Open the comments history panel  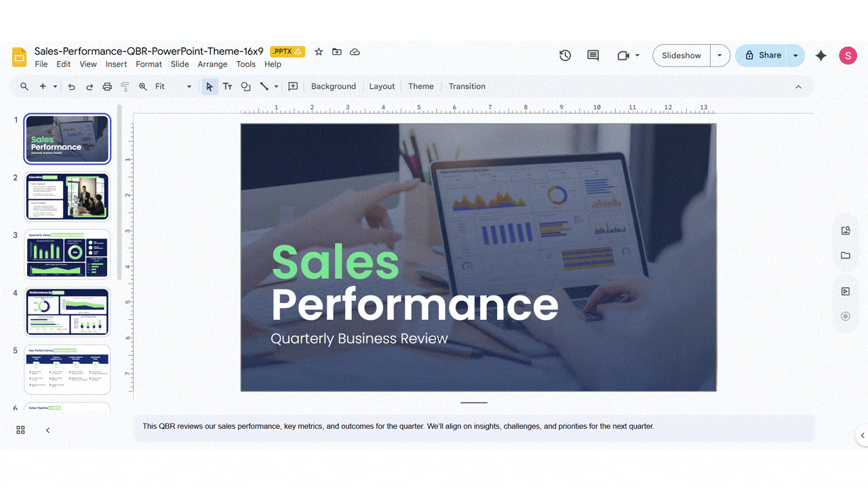[x=592, y=55]
